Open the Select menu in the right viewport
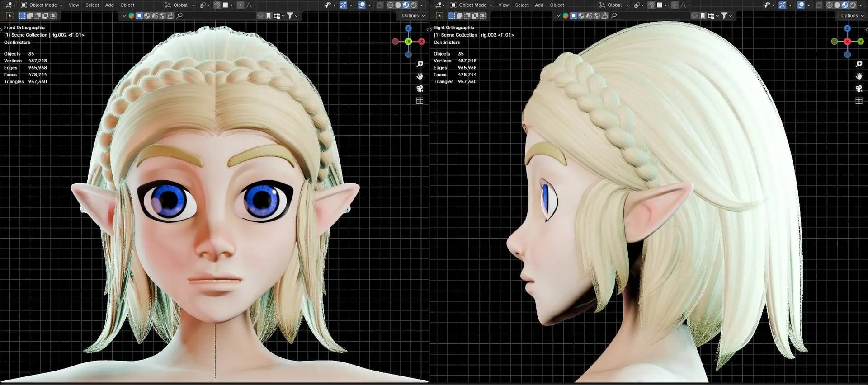 pyautogui.click(x=522, y=5)
